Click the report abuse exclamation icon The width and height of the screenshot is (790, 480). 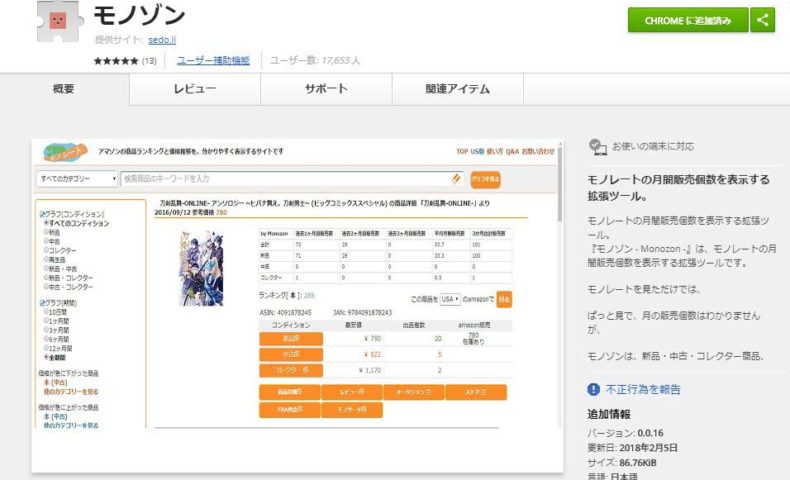(x=594, y=389)
